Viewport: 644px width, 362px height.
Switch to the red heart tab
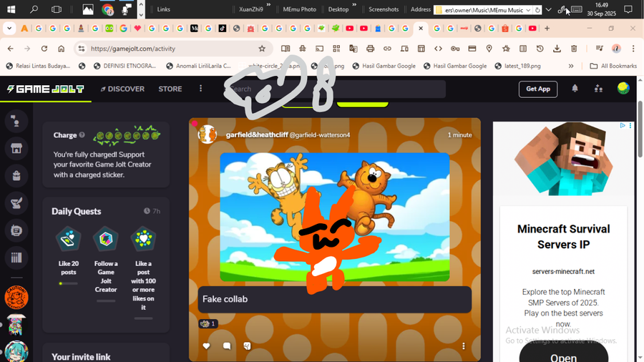(x=137, y=29)
